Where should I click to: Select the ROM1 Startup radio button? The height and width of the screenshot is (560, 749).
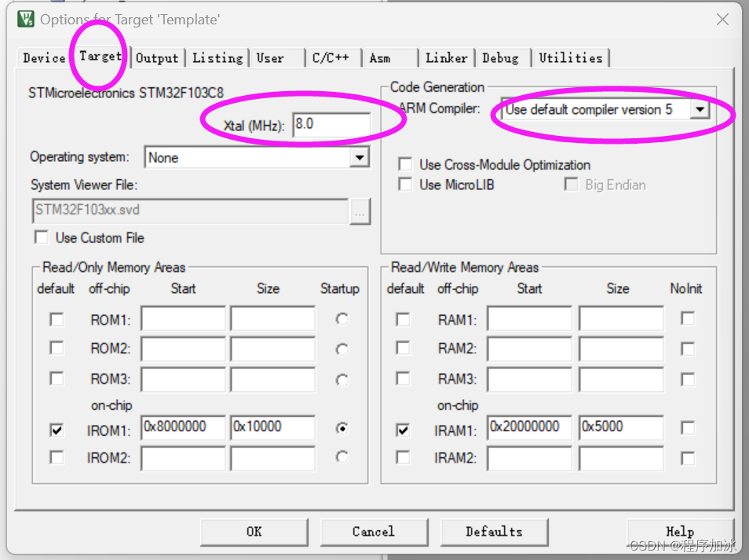click(x=342, y=319)
